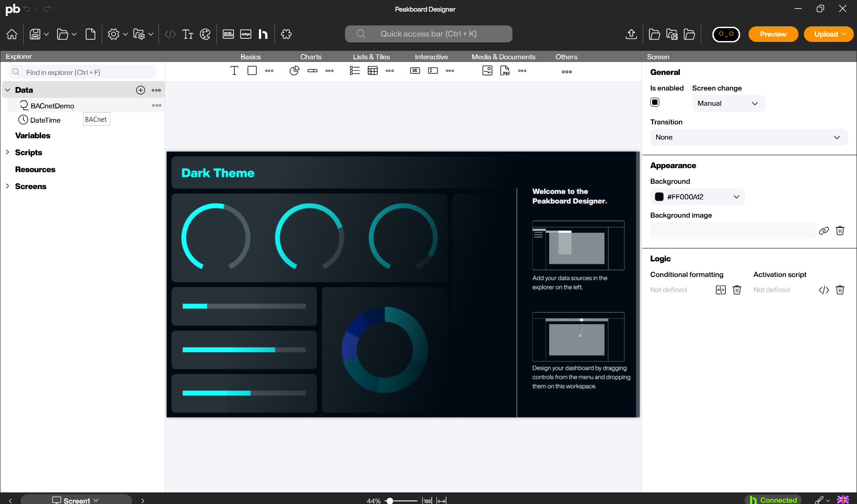Screen dimensions: 857x504
Task: Reset zoom to 100 percent button
Action: pos(427,500)
